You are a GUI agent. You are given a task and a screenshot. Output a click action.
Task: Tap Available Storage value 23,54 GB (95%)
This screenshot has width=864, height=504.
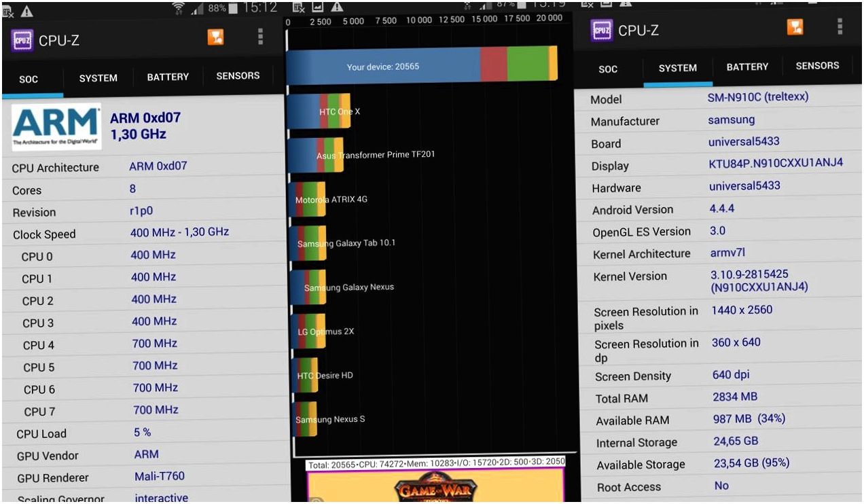click(x=752, y=463)
